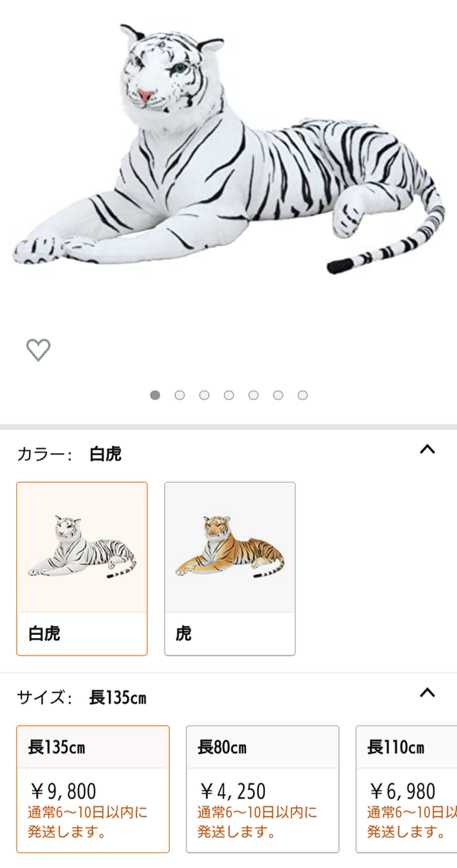The width and height of the screenshot is (457, 868).
Task: Choose the 長135cm size option
Action: pyautogui.click(x=93, y=789)
